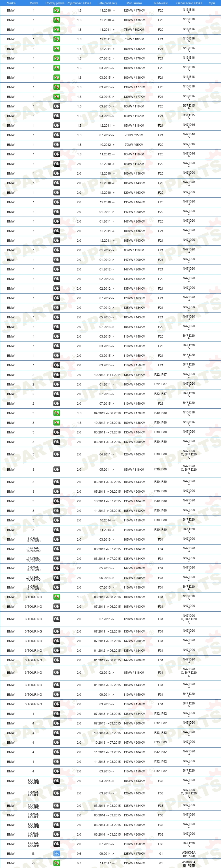
Task: Select the '03.2012 -> 08.2016' production years cell
Action: [x=107, y=597]
